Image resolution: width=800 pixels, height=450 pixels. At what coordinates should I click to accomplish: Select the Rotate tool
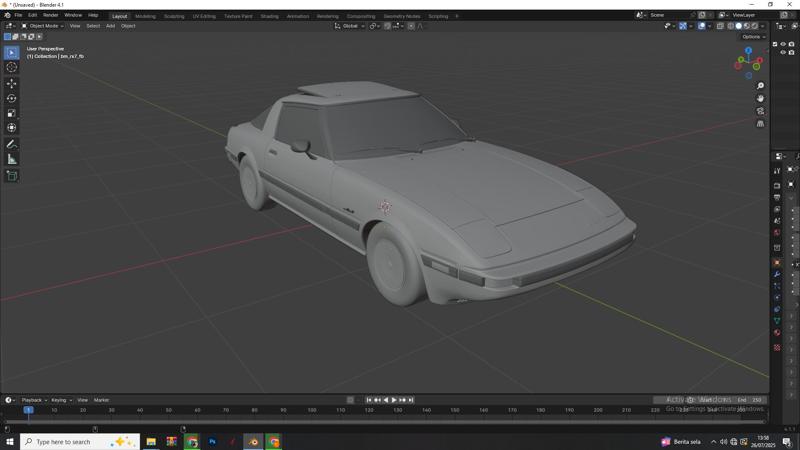12,98
